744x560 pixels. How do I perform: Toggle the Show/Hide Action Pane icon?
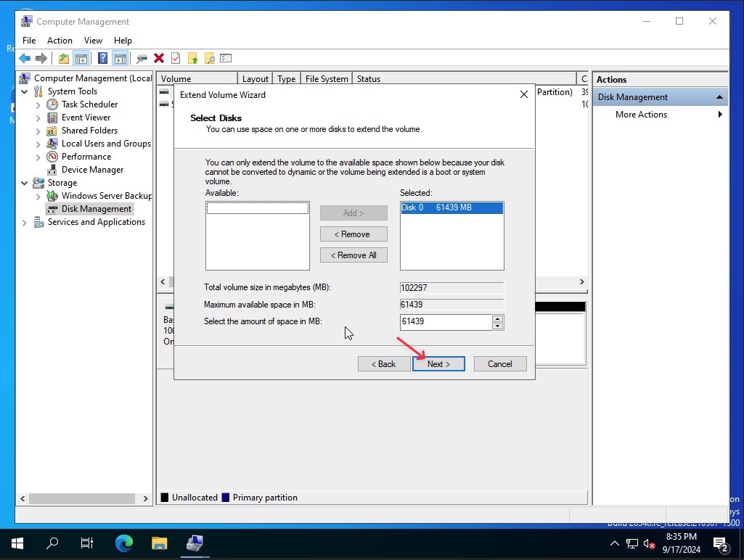120,58
